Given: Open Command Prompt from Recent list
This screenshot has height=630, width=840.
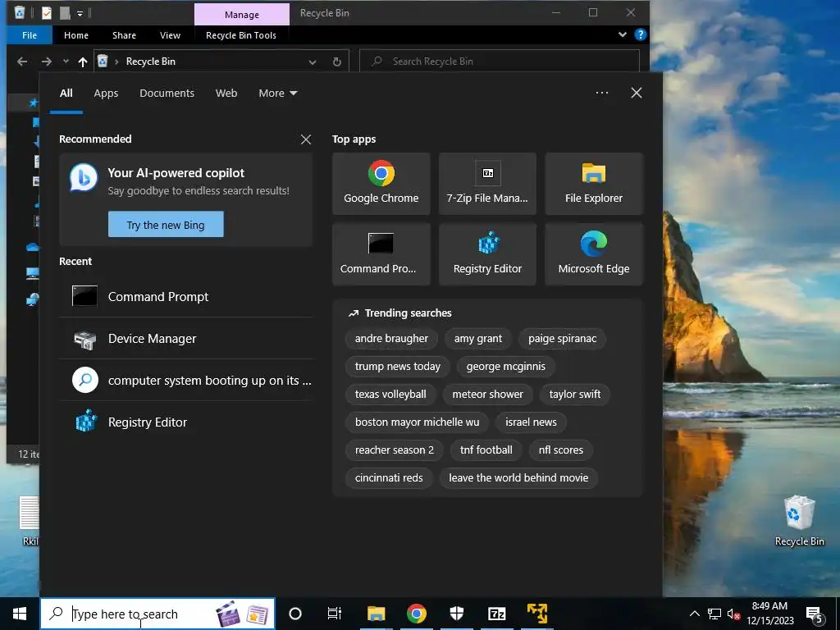Looking at the screenshot, I should pyautogui.click(x=186, y=296).
